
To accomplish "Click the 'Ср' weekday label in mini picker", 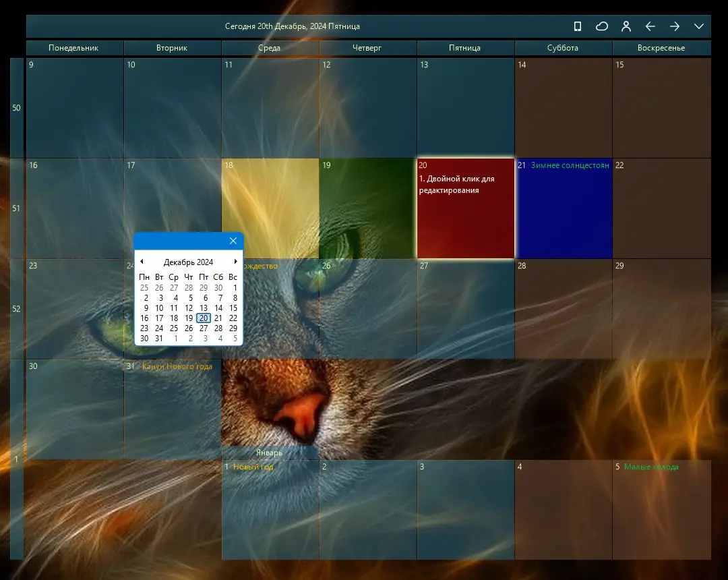I will pyautogui.click(x=174, y=277).
